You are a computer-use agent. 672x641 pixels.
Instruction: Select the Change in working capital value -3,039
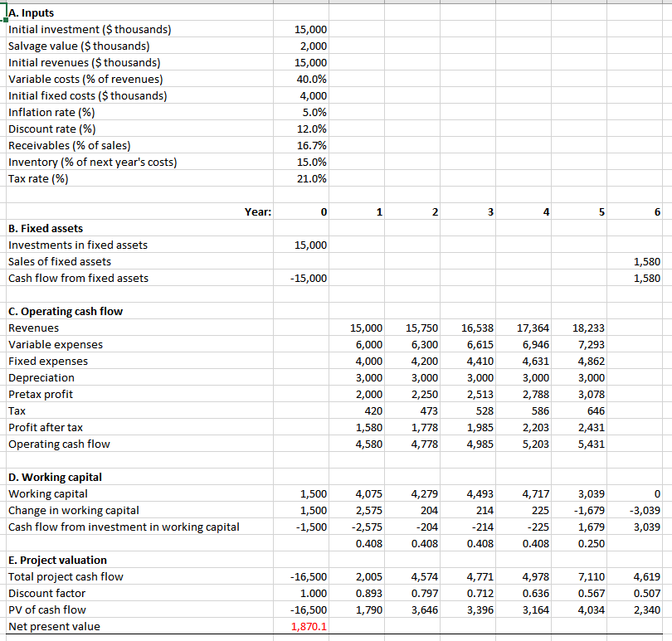pyautogui.click(x=644, y=510)
